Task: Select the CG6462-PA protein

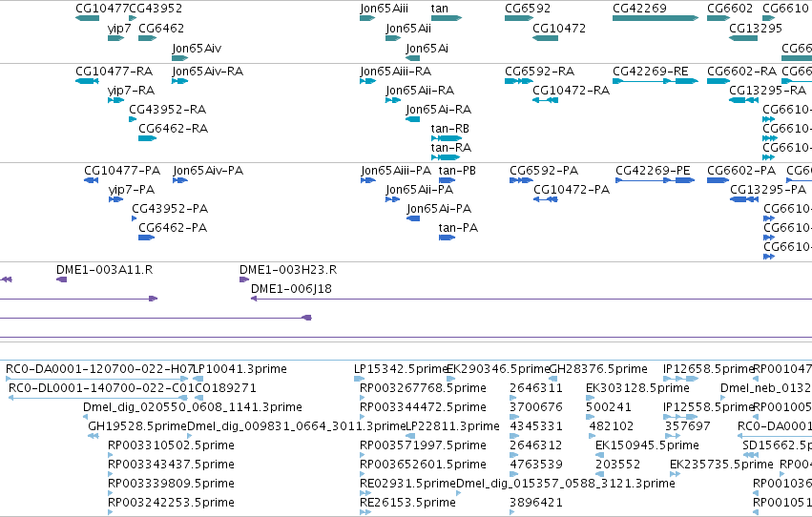Action: 147,238
